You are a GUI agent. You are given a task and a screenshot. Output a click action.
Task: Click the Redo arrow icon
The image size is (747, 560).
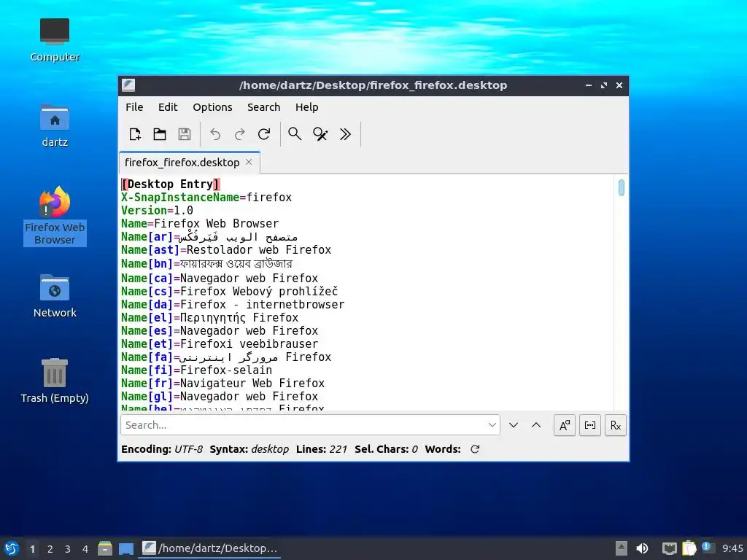coord(239,134)
